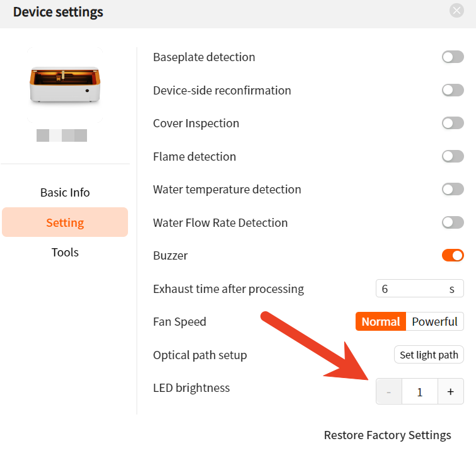Click the LED brightness value field
The height and width of the screenshot is (453, 476).
click(x=419, y=391)
